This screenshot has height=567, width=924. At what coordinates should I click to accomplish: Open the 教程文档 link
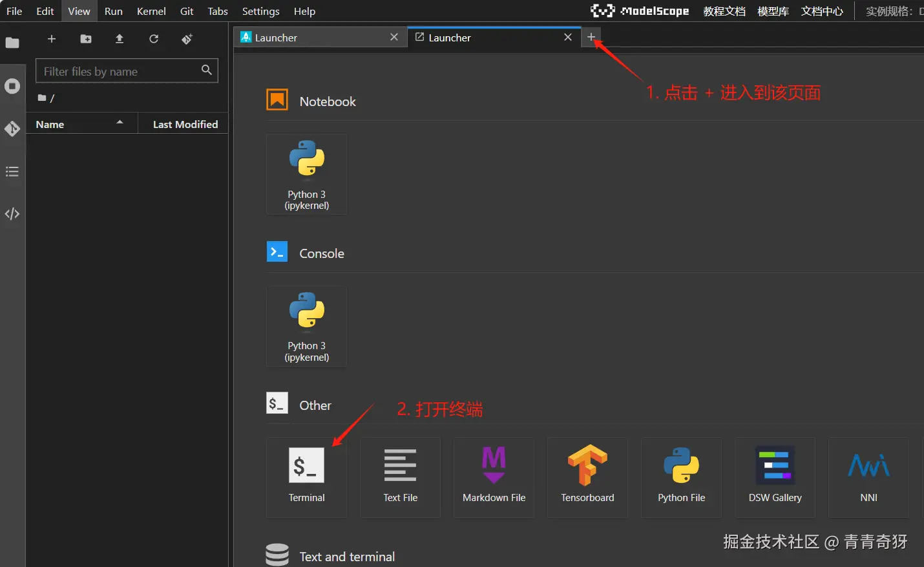(724, 11)
